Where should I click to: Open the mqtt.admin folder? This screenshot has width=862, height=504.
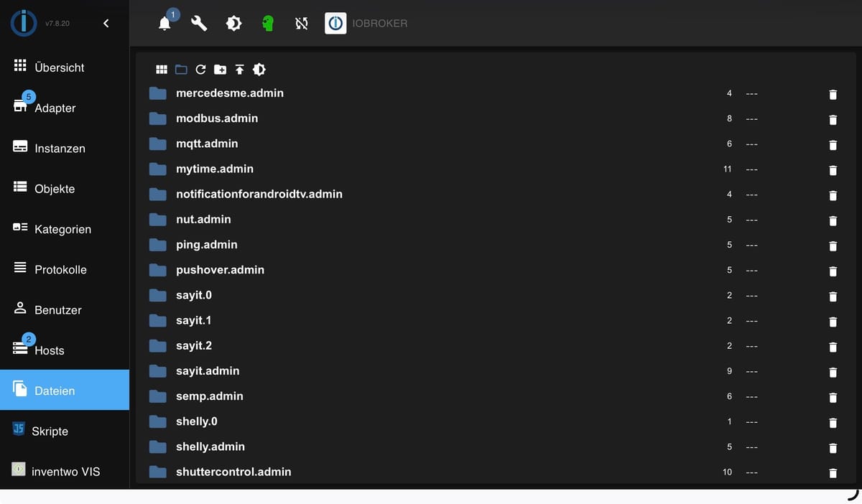[x=207, y=144]
